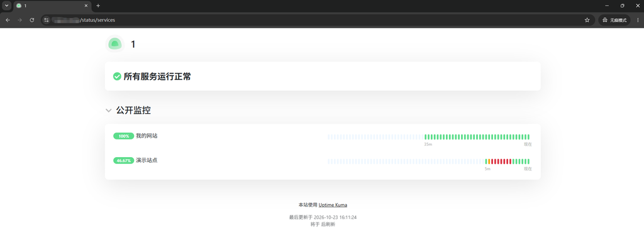Restore down the browser window
Viewport: 644px width, 240px height.
click(x=622, y=6)
